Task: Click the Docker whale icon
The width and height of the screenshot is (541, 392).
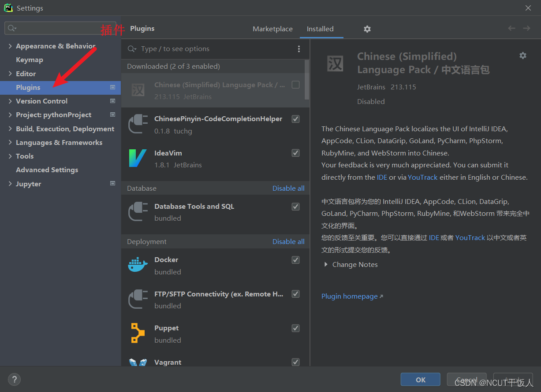Action: point(138,265)
